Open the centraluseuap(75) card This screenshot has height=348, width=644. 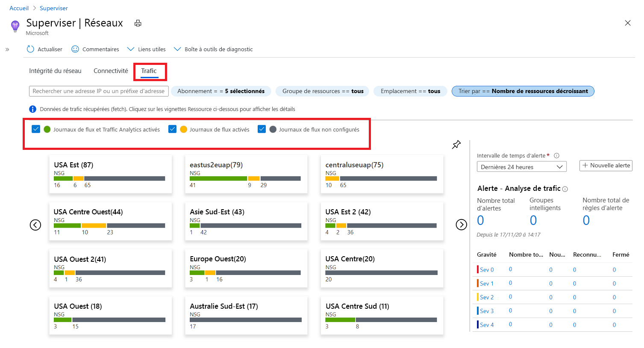382,174
